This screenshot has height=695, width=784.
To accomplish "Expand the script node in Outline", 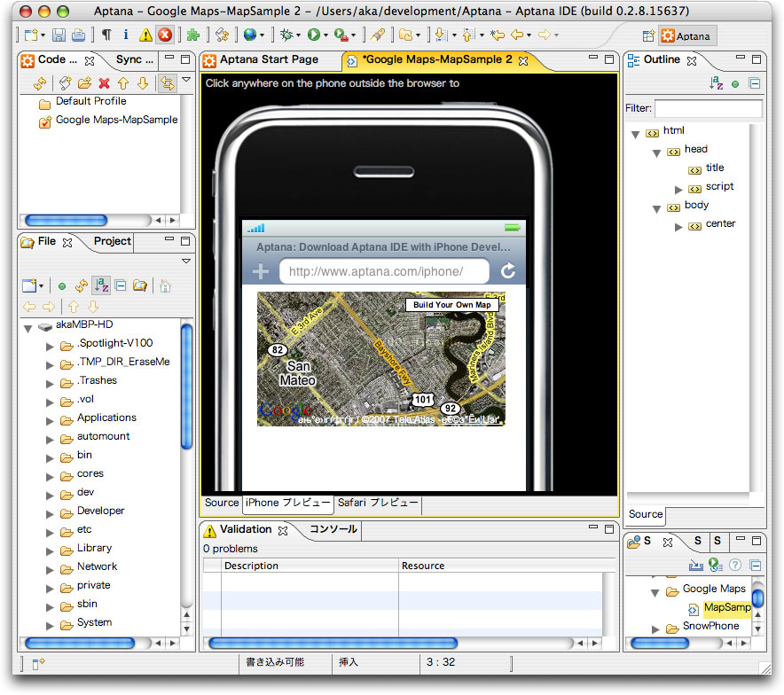I will (x=678, y=188).
